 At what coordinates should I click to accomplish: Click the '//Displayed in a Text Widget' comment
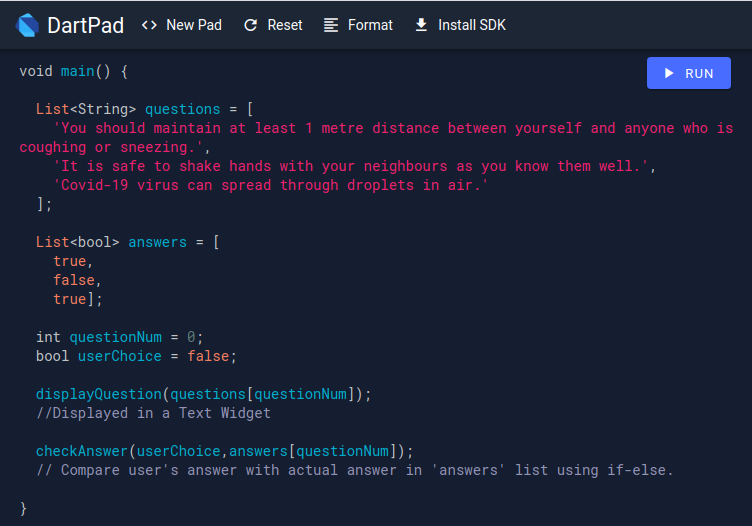[x=153, y=413]
